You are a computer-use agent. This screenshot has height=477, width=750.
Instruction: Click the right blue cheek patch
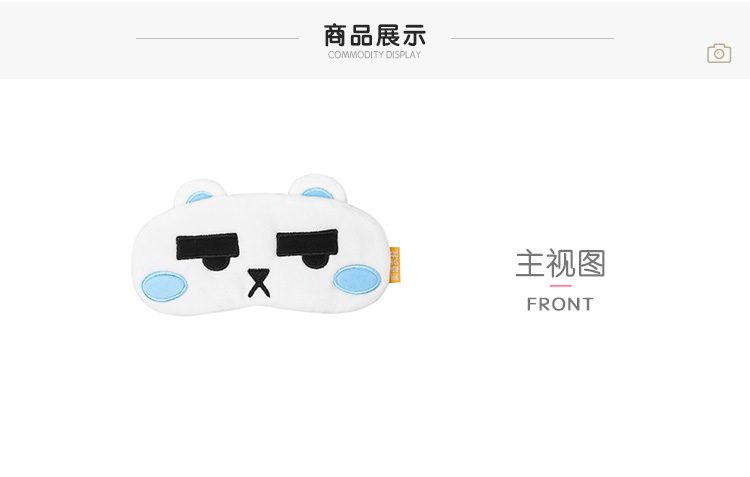tap(357, 279)
